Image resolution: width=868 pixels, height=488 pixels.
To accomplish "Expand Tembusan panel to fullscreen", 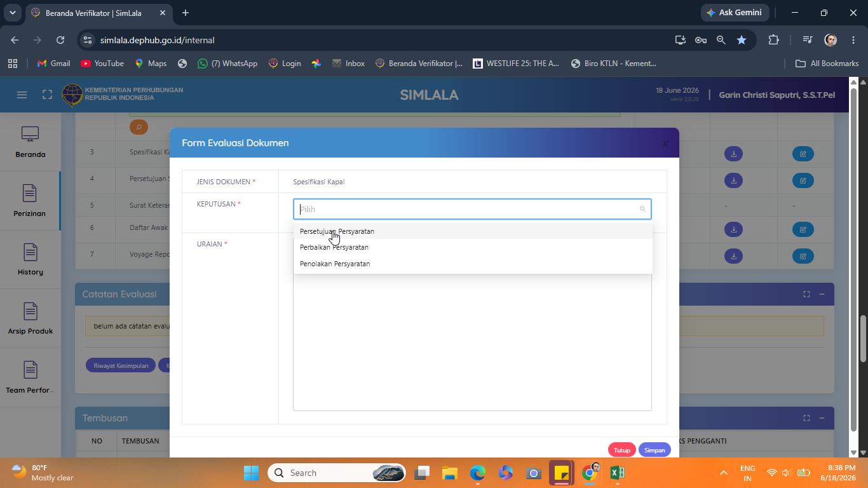I will tap(806, 418).
